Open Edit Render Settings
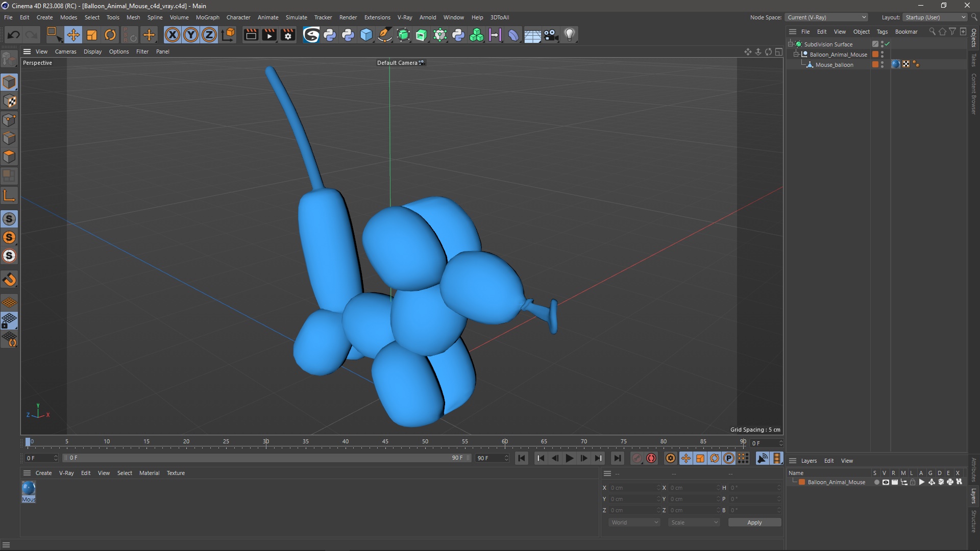 pos(288,35)
